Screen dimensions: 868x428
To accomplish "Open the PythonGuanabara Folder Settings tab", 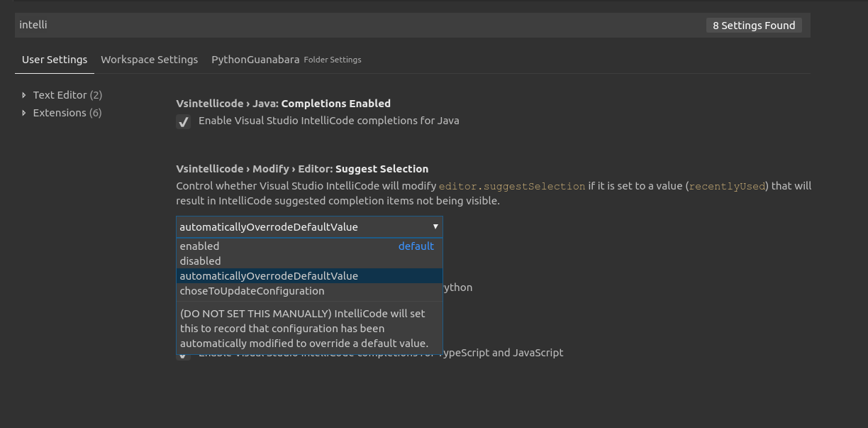I will tap(286, 60).
